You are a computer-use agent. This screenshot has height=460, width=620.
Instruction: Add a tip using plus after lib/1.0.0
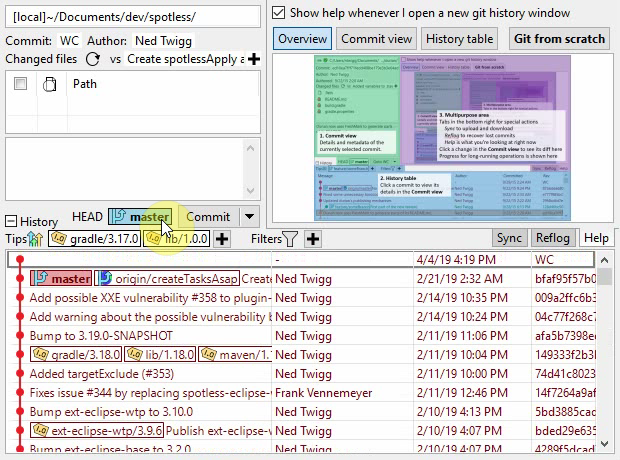222,239
